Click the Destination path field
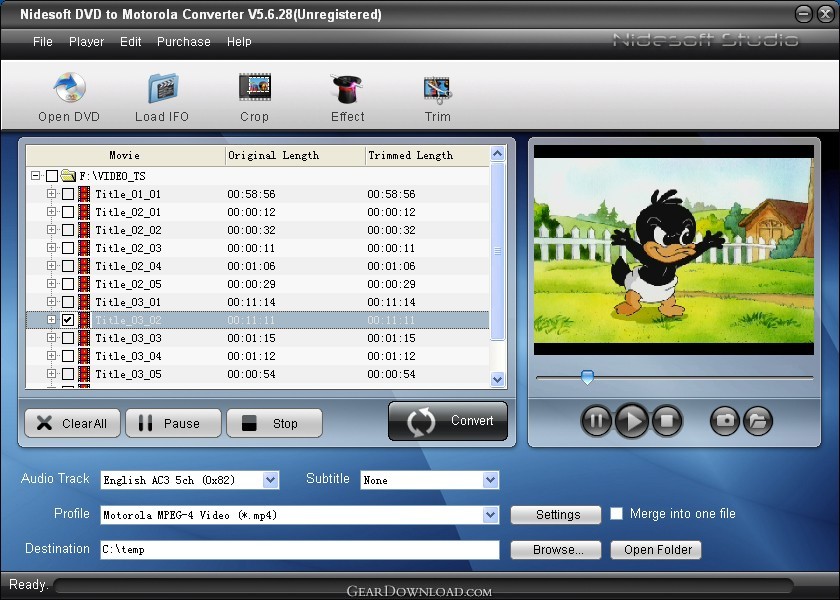The image size is (840, 600). pyautogui.click(x=299, y=550)
